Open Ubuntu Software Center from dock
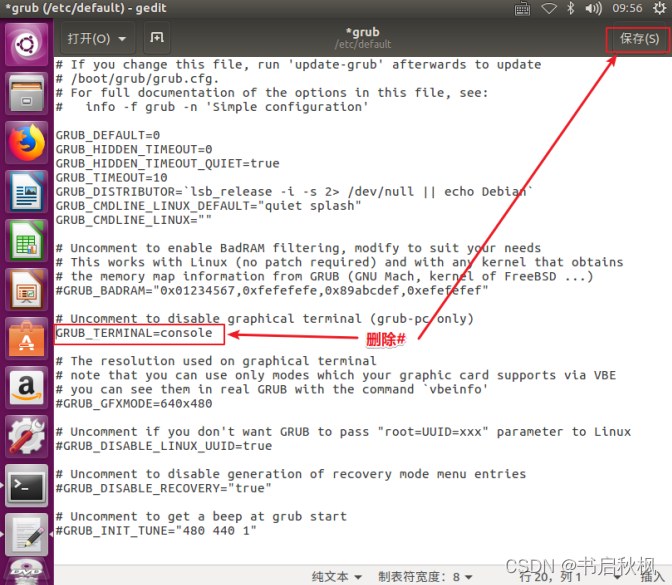The width and height of the screenshot is (672, 585). tap(27, 339)
